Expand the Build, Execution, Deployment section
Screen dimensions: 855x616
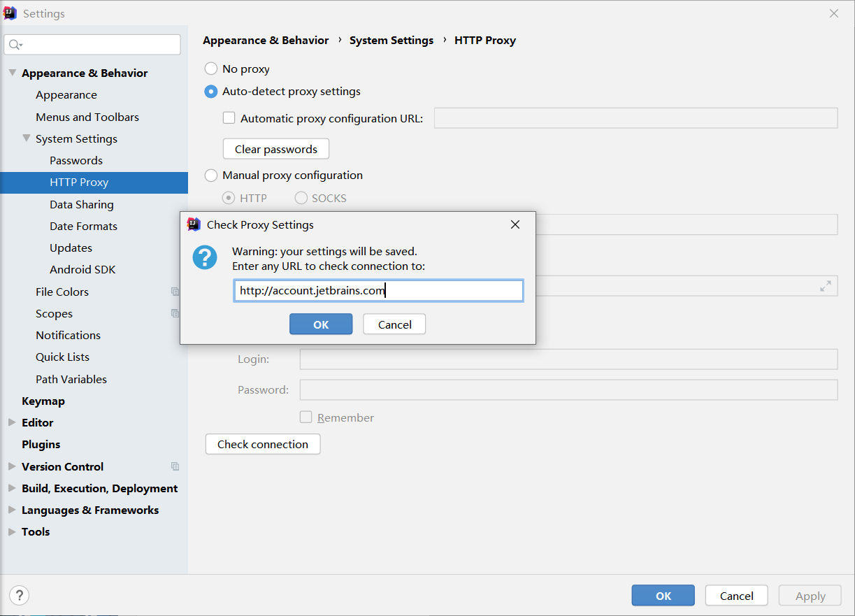coord(11,488)
